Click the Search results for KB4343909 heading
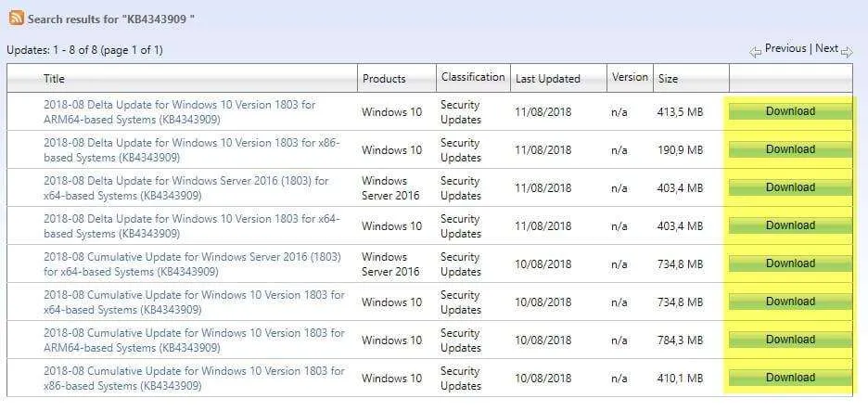 [110, 19]
